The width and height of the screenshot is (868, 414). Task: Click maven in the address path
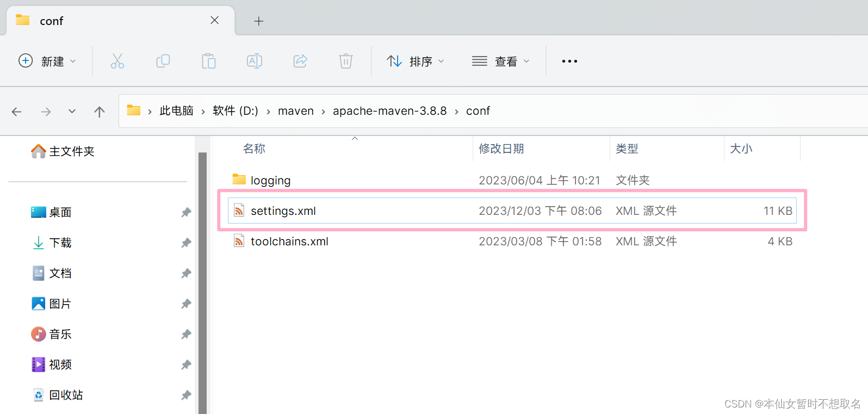point(296,111)
